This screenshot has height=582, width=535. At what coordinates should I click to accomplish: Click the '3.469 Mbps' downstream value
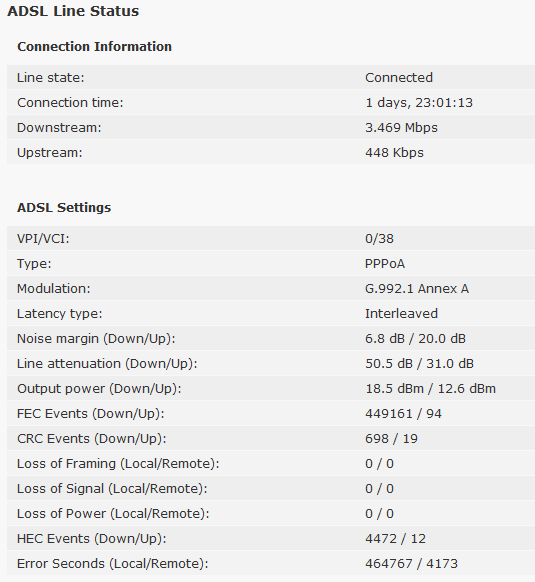401,128
